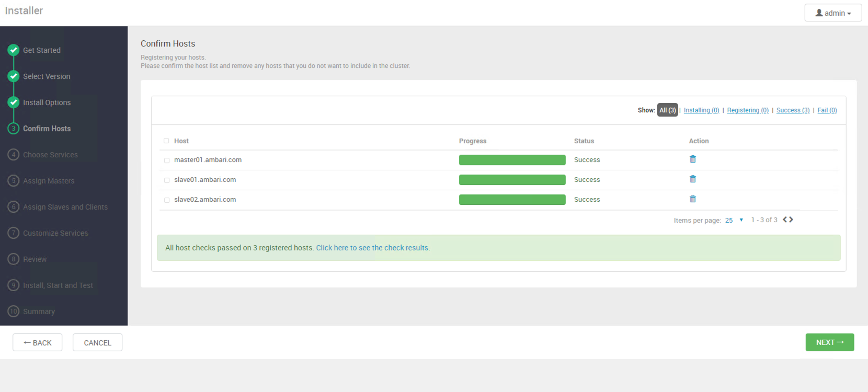
Task: Toggle the select-all Host header checkbox
Action: (166, 141)
